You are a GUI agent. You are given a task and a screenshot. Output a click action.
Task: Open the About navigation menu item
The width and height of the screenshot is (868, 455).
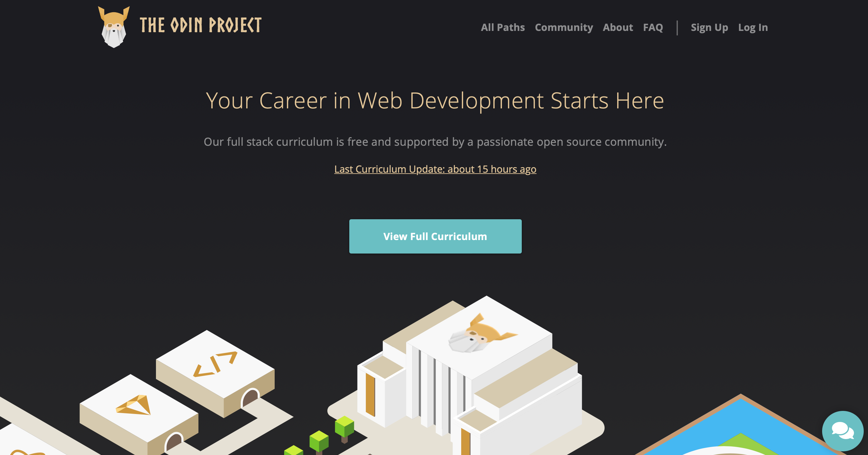tap(618, 27)
